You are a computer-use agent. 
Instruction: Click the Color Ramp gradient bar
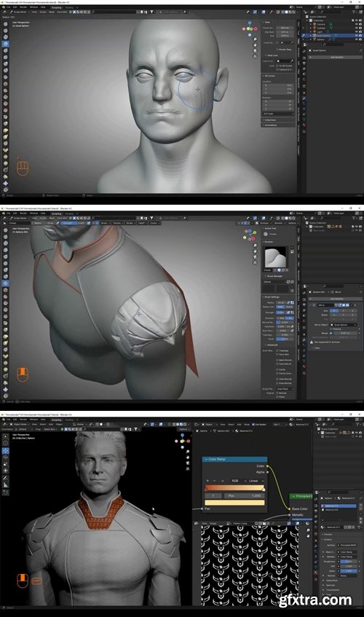[x=234, y=488]
